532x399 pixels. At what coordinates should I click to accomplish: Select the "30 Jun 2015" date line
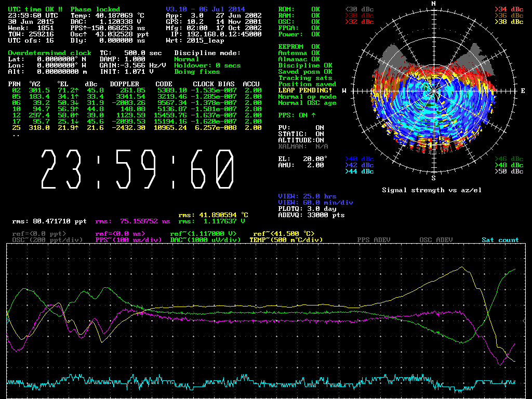31,22
